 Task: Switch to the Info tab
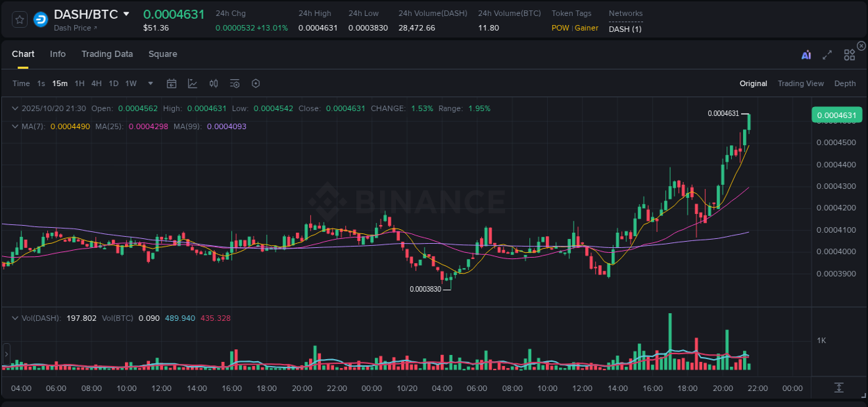coord(58,53)
